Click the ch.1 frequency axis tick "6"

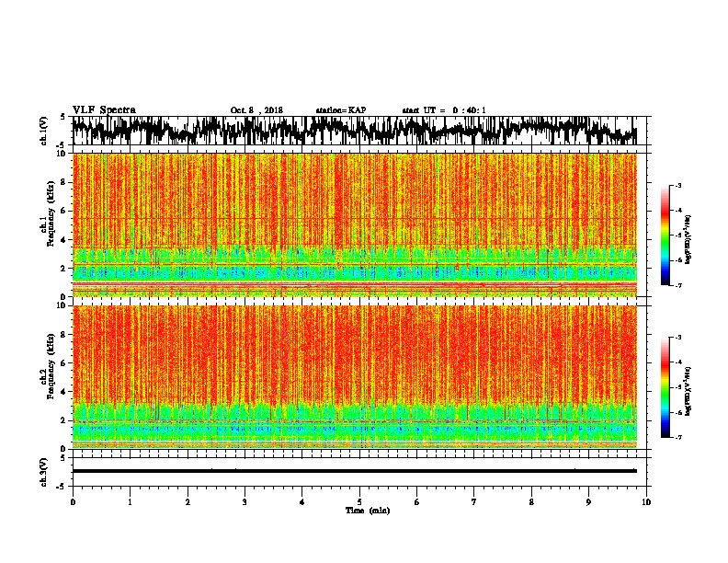tap(63, 211)
